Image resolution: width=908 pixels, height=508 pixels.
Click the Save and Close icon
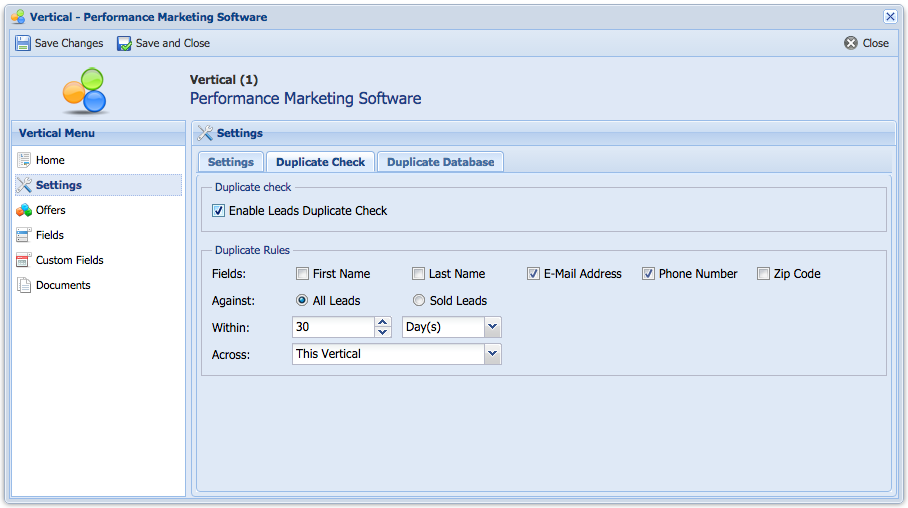(x=124, y=43)
